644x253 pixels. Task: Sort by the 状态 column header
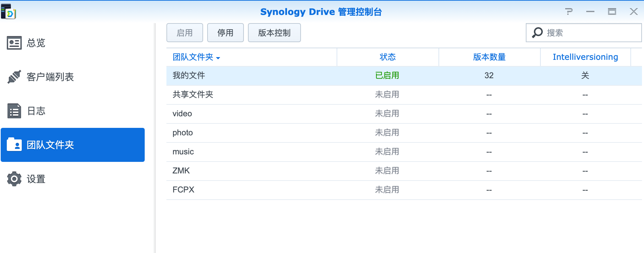[x=388, y=57]
